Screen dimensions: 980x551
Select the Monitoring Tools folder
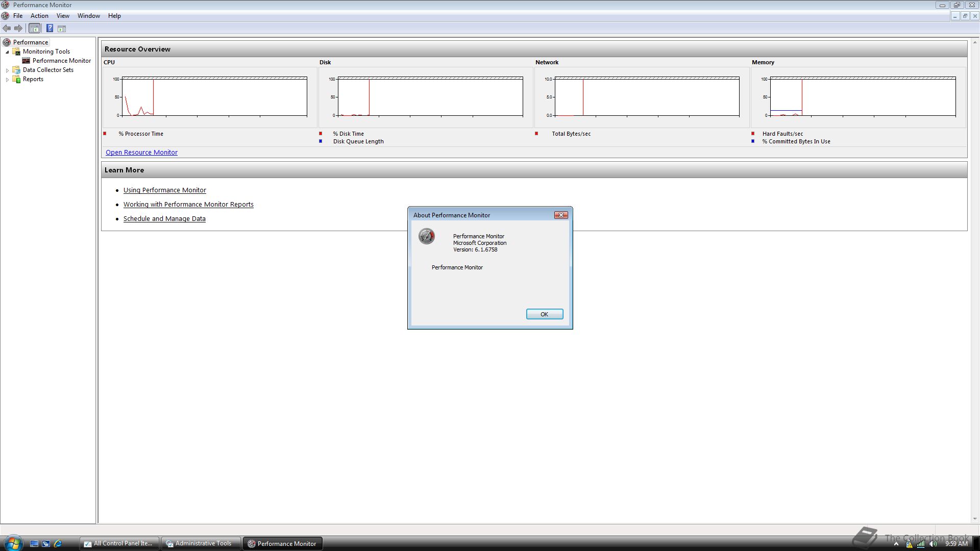[x=46, y=52]
